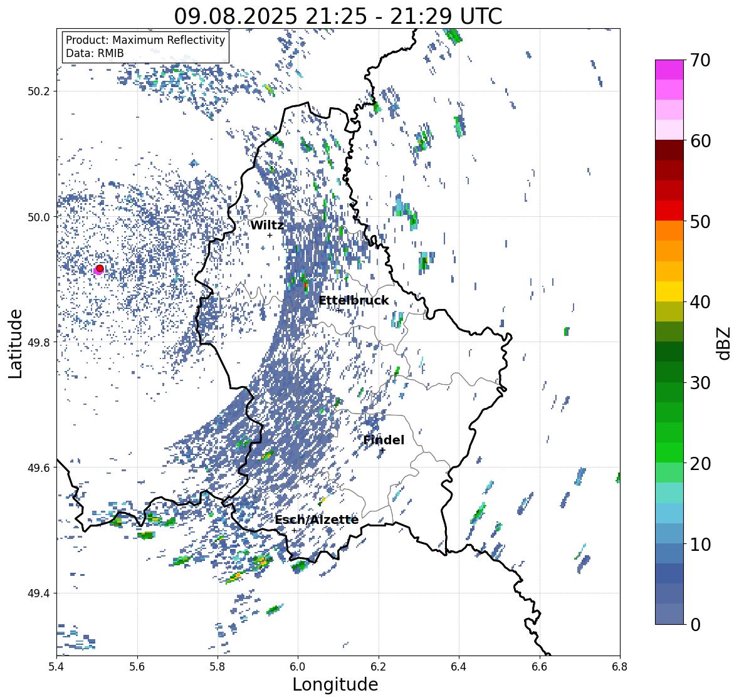Click the Longitude axis label
Screen dimensions: 739x700
click(x=335, y=684)
